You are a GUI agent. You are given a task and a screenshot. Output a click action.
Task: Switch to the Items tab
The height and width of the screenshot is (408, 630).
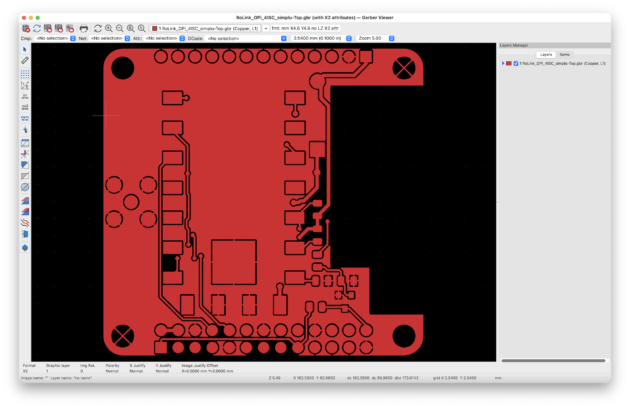point(565,55)
